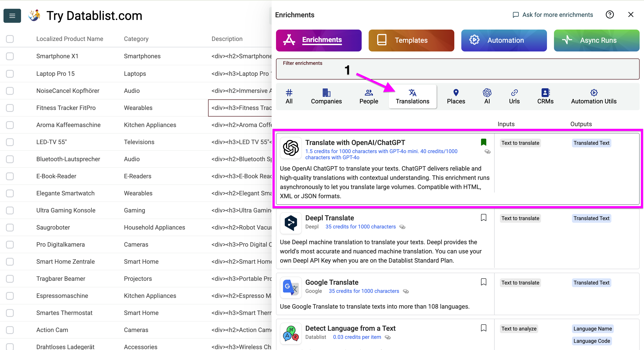This screenshot has height=350, width=644.
Task: Focus the Filter enrichments input field
Action: pos(458,69)
